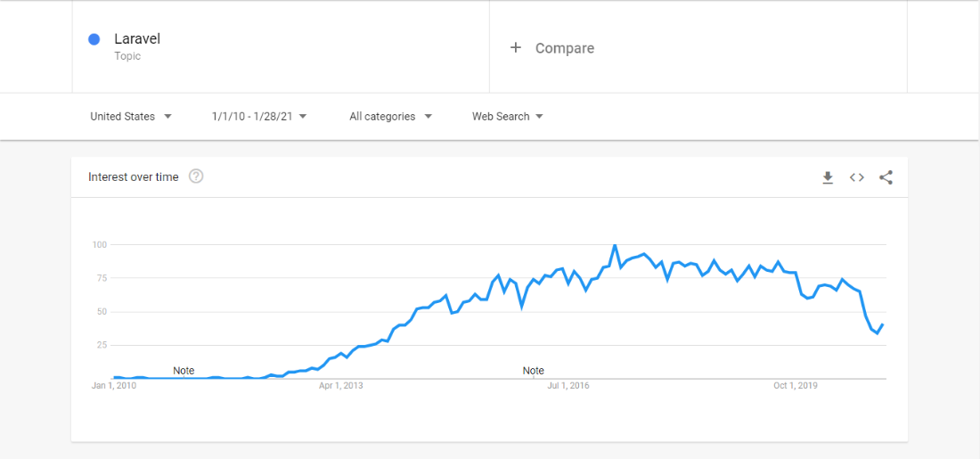Expand the 1/1/10 - 1/28/21 date range

pyautogui.click(x=259, y=117)
